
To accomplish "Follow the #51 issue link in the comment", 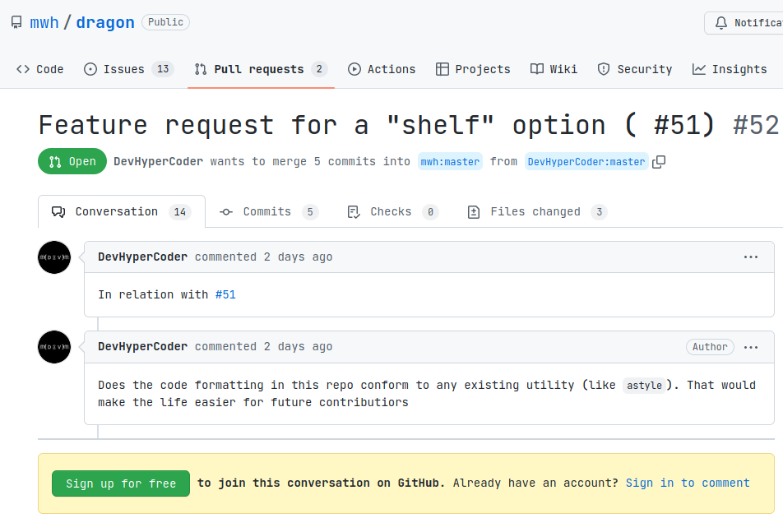I will (225, 294).
